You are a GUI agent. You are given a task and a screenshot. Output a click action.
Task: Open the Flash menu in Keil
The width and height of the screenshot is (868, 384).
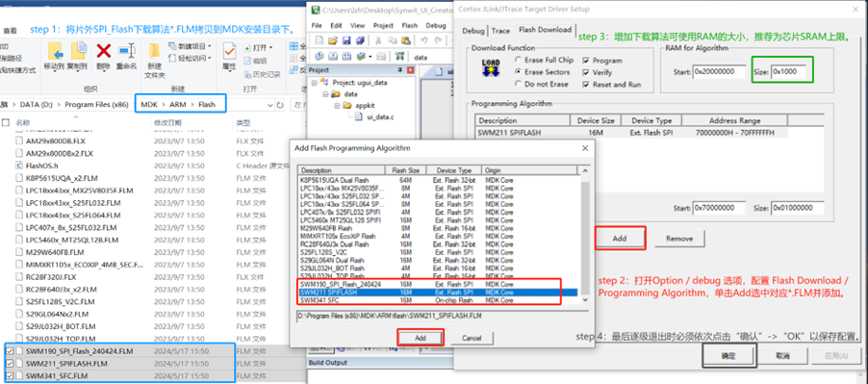point(410,25)
